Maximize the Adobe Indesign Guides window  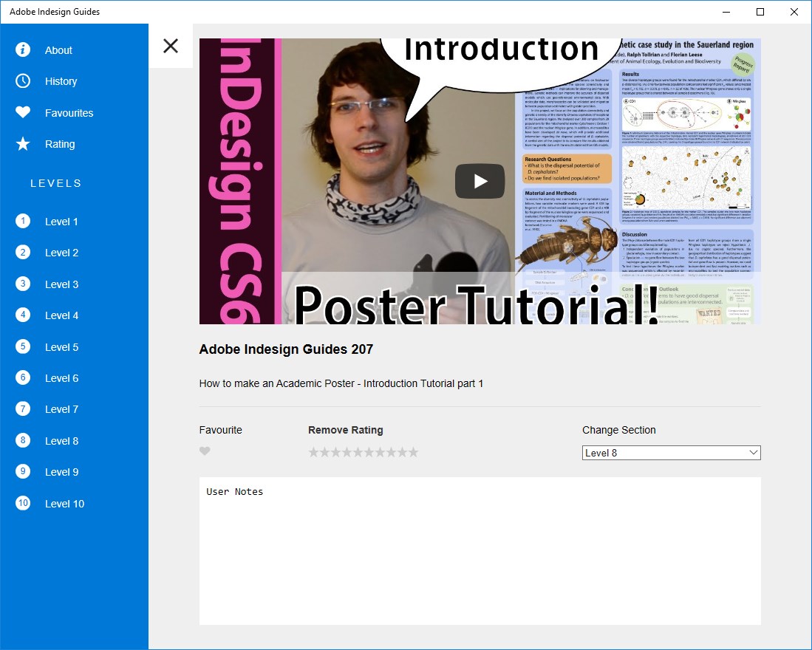[x=760, y=12]
